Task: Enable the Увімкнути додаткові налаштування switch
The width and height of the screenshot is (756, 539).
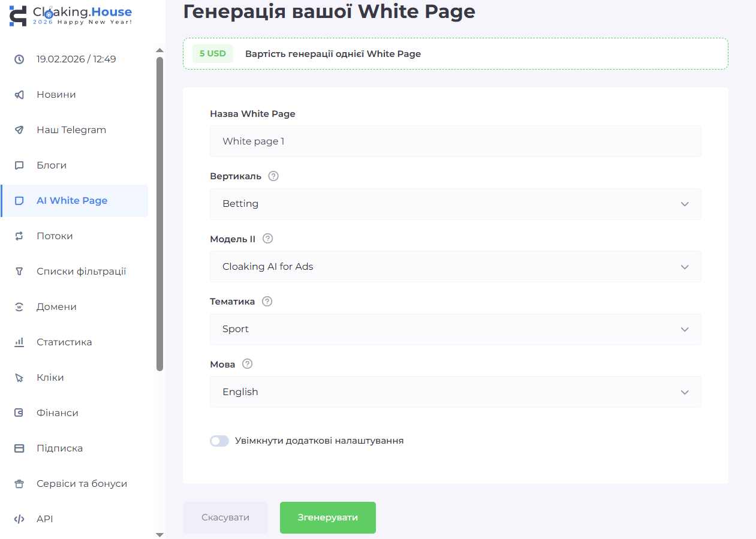Action: click(x=219, y=441)
